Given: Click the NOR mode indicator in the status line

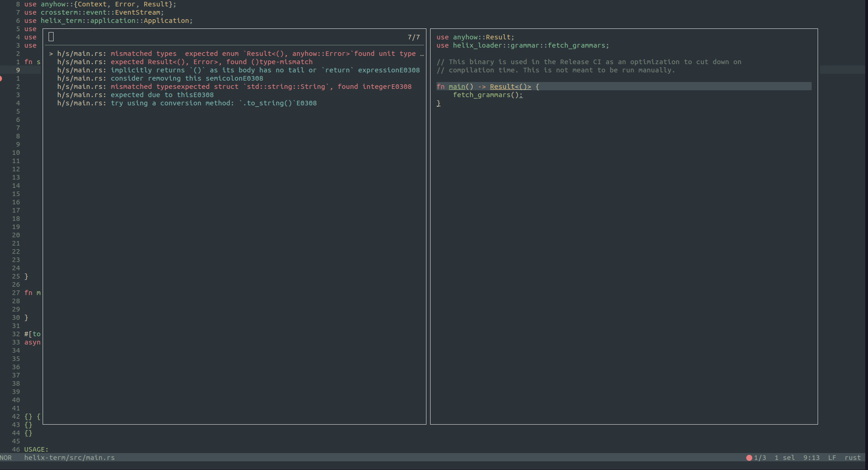Looking at the screenshot, I should pos(6,458).
